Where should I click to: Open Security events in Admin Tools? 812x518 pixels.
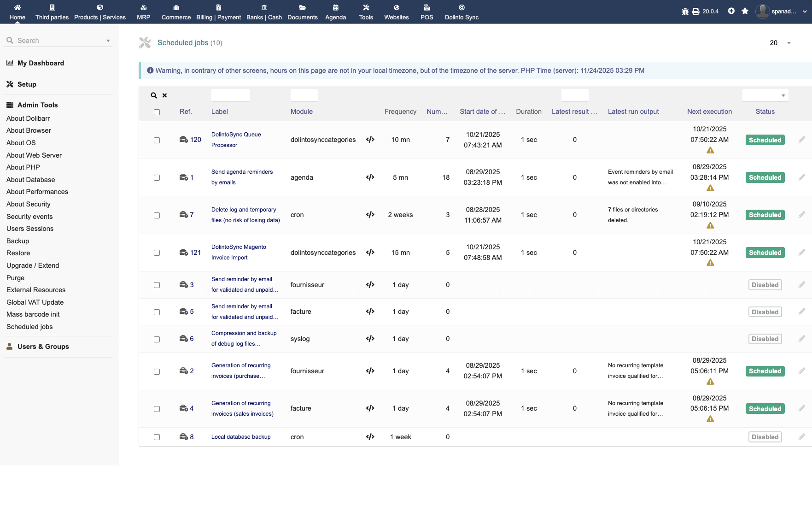pyautogui.click(x=29, y=217)
